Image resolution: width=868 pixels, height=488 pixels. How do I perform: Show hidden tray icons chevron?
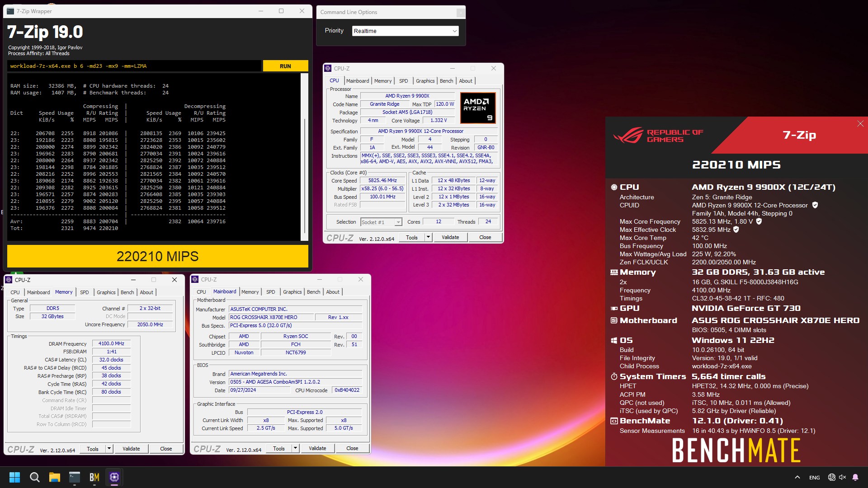coord(797,477)
